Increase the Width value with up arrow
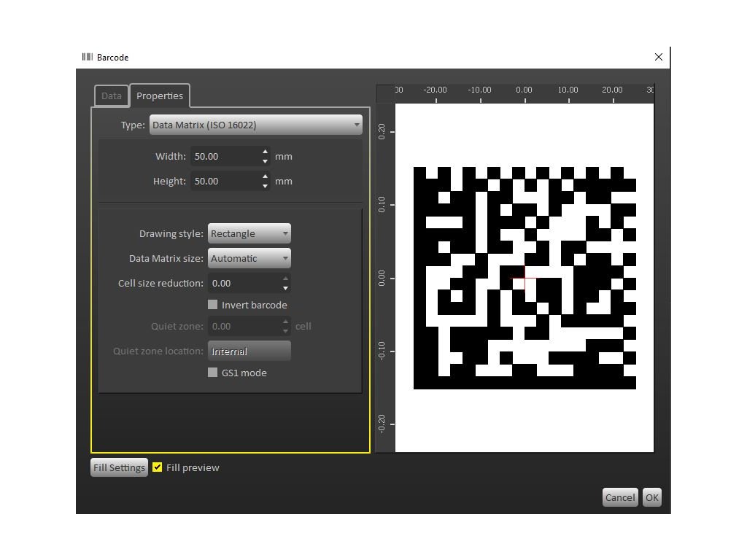This screenshot has width=747, height=560. (266, 152)
